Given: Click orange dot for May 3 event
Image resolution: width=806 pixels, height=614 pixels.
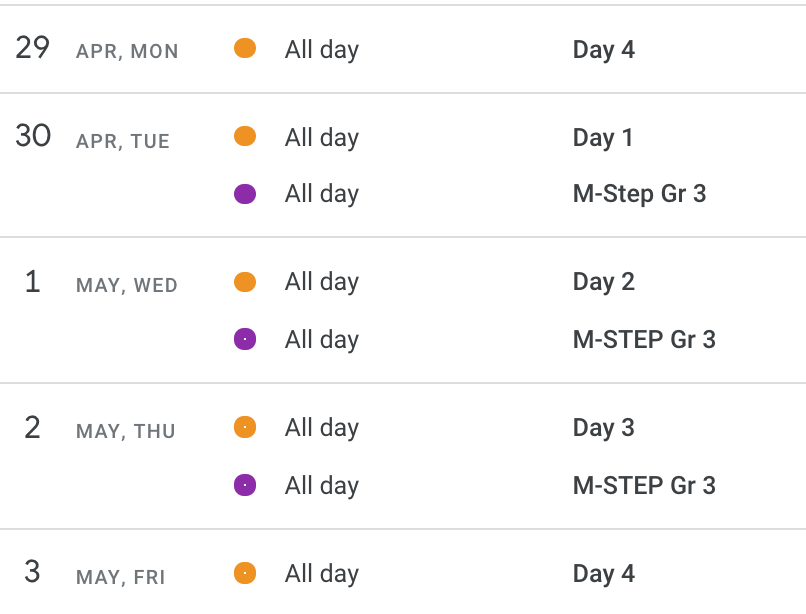Looking at the screenshot, I should 245,573.
